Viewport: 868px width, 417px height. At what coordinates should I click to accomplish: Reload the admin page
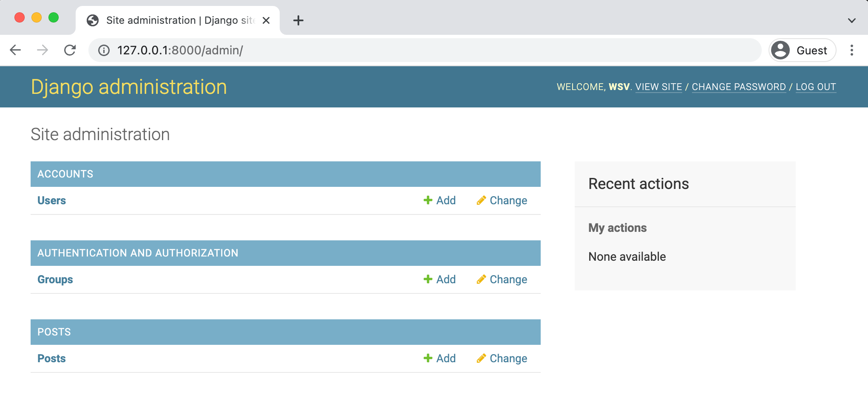pyautogui.click(x=70, y=50)
